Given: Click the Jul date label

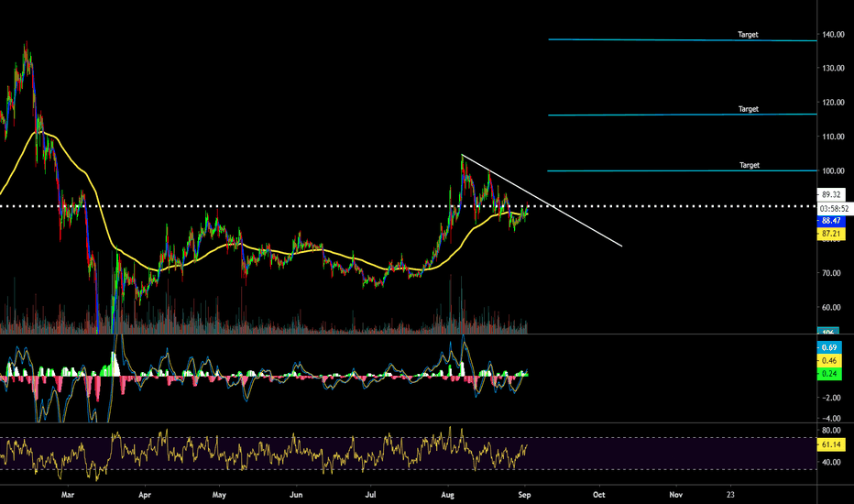Looking at the screenshot, I should coord(370,495).
